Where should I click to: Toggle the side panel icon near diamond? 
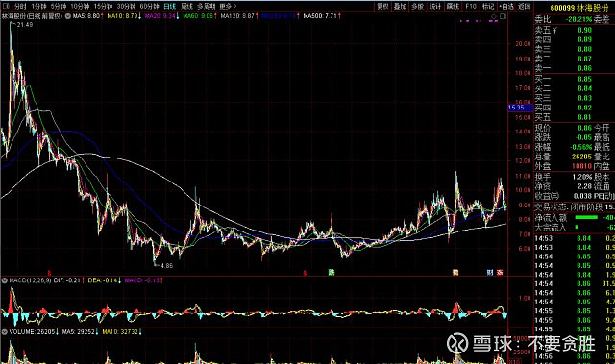point(504,16)
